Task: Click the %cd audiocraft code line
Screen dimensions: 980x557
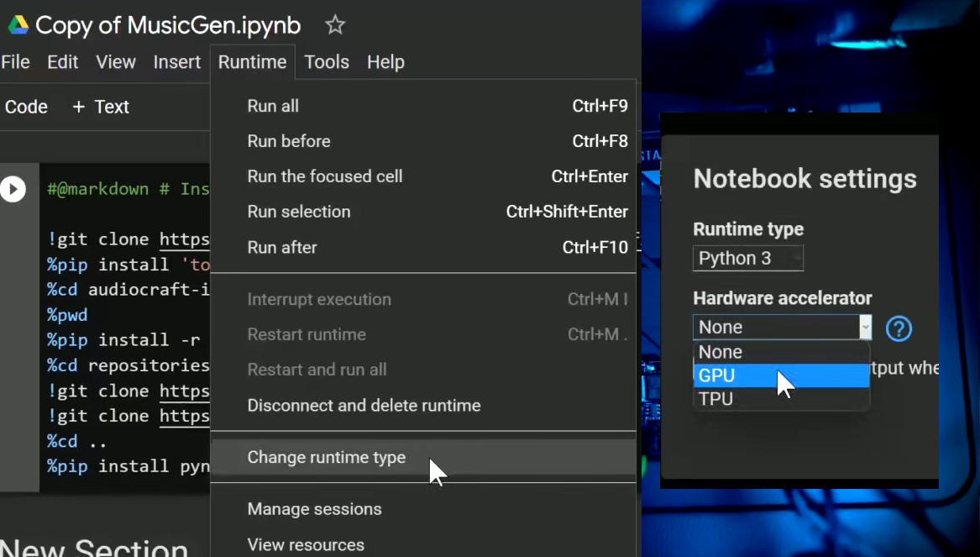Action: pyautogui.click(x=128, y=290)
